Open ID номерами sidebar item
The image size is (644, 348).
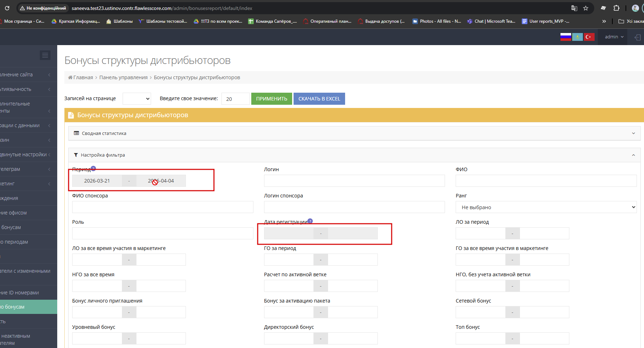coord(28,293)
